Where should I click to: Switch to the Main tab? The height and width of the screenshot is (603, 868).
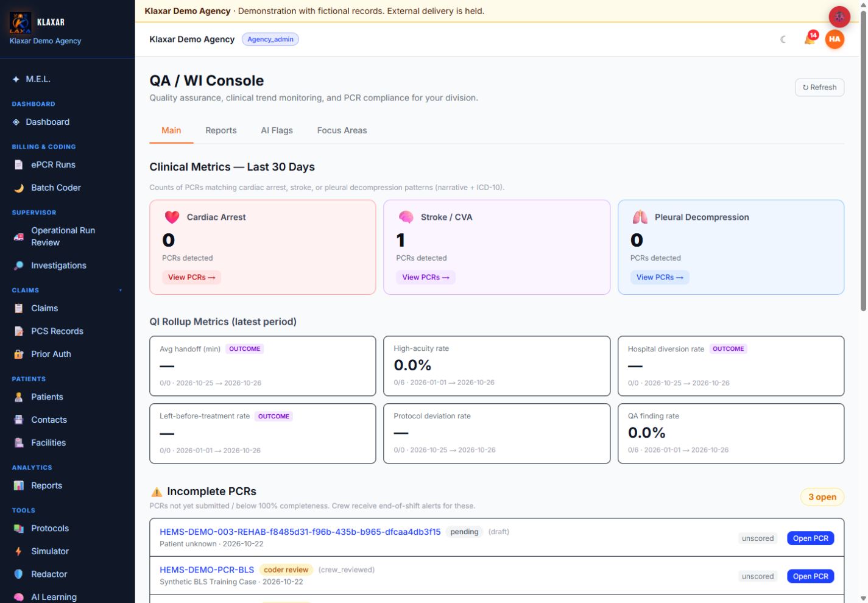point(171,130)
